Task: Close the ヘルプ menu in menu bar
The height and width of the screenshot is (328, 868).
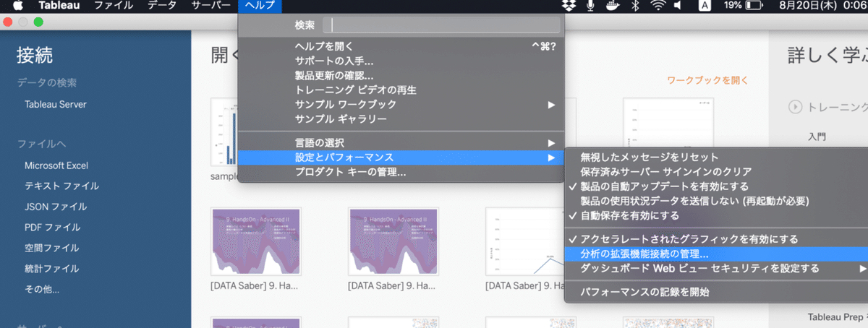Action: click(260, 6)
